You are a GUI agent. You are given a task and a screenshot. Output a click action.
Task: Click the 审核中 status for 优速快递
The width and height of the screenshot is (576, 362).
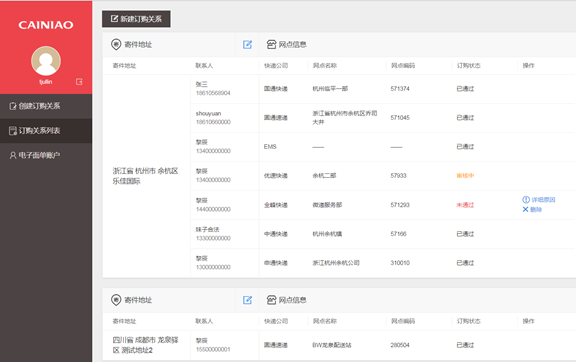click(465, 176)
